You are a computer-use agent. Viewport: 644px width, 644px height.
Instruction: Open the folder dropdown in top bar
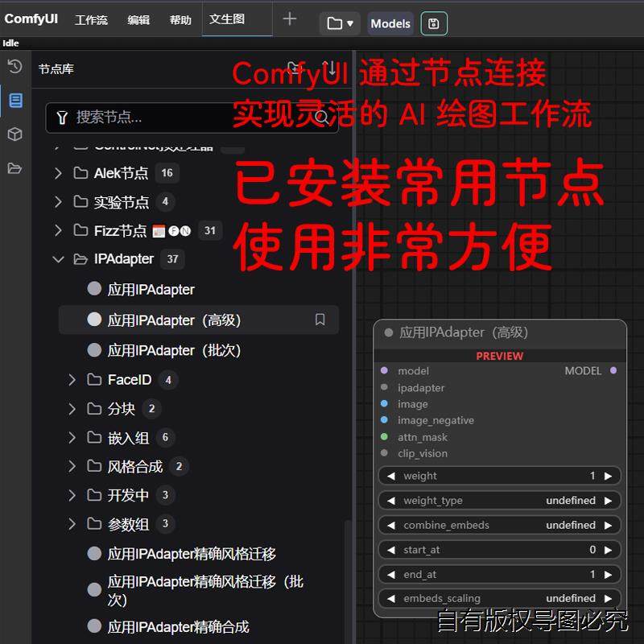pyautogui.click(x=340, y=23)
